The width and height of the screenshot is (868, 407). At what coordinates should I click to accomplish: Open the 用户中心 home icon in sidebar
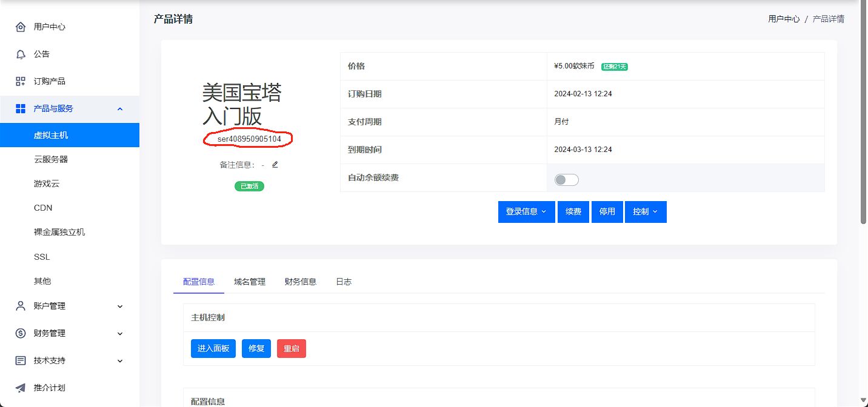click(22, 27)
